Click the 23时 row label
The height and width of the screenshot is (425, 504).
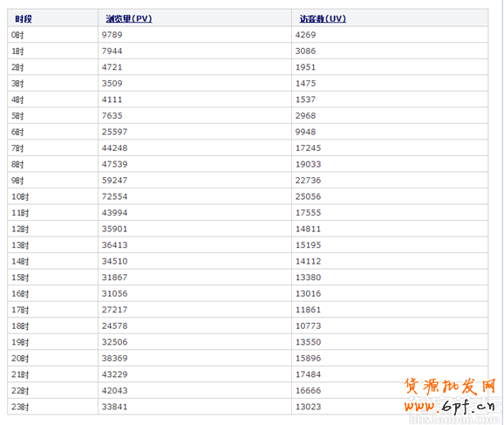point(20,407)
